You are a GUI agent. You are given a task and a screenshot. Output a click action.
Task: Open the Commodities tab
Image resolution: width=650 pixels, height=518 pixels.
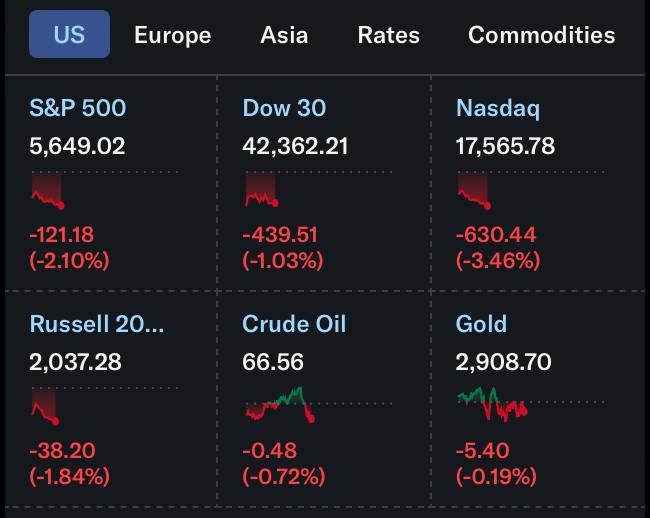541,35
